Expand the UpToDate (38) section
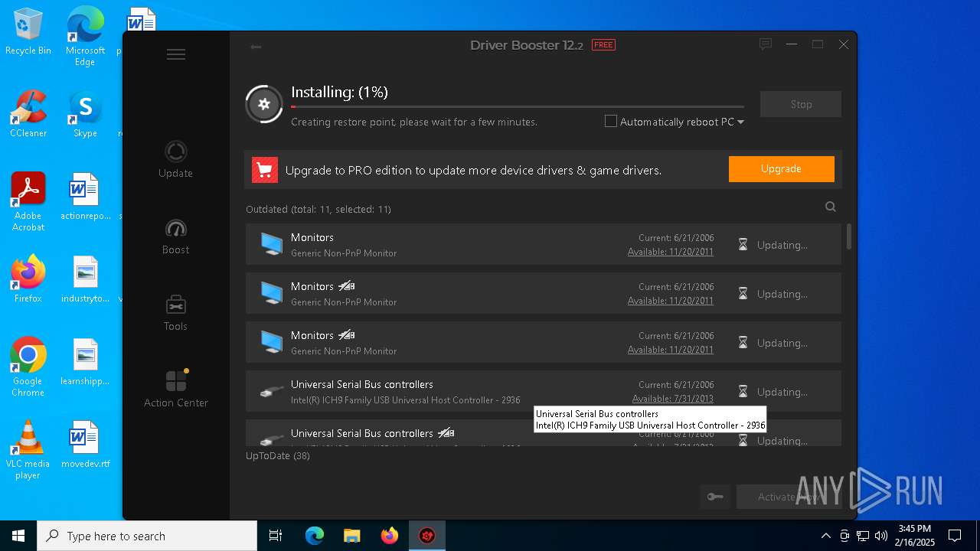The width and height of the screenshot is (980, 551). coord(278,455)
